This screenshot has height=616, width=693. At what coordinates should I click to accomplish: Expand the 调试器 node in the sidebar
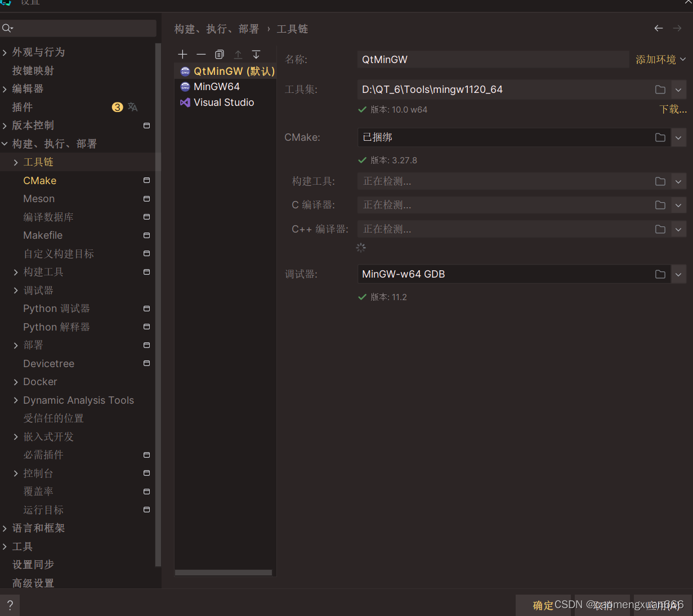pos(16,290)
